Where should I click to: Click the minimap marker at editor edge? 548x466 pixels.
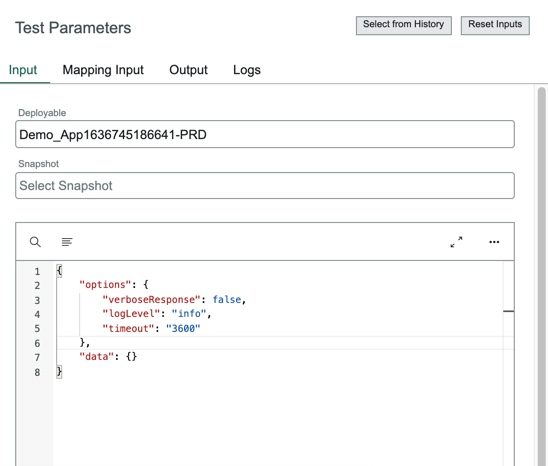pyautogui.click(x=509, y=311)
